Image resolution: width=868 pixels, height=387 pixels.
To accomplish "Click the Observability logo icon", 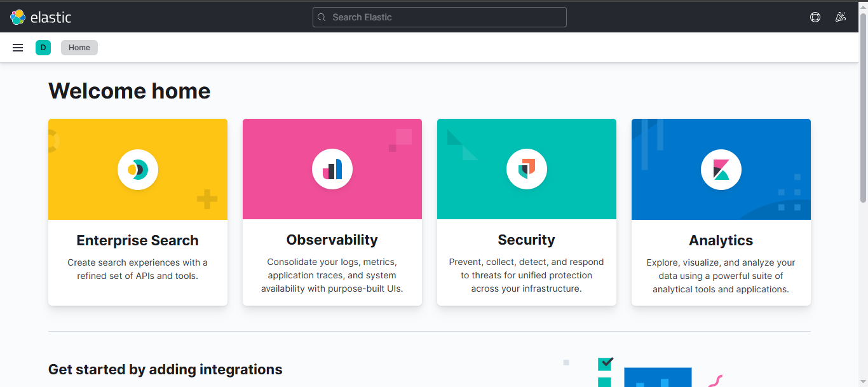I will [332, 170].
